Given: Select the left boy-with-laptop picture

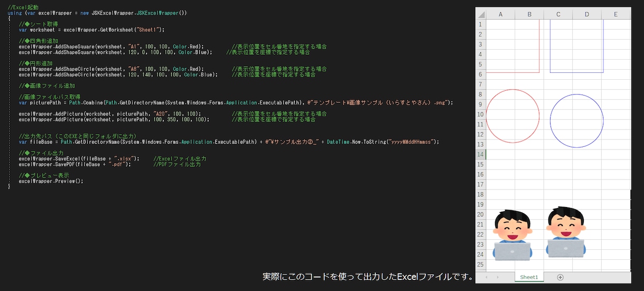Looking at the screenshot, I should coord(512,235).
